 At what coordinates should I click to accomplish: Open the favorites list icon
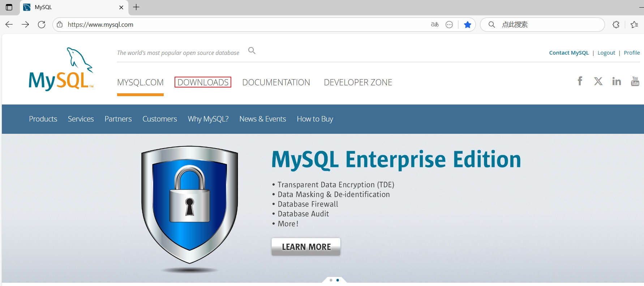click(x=634, y=25)
